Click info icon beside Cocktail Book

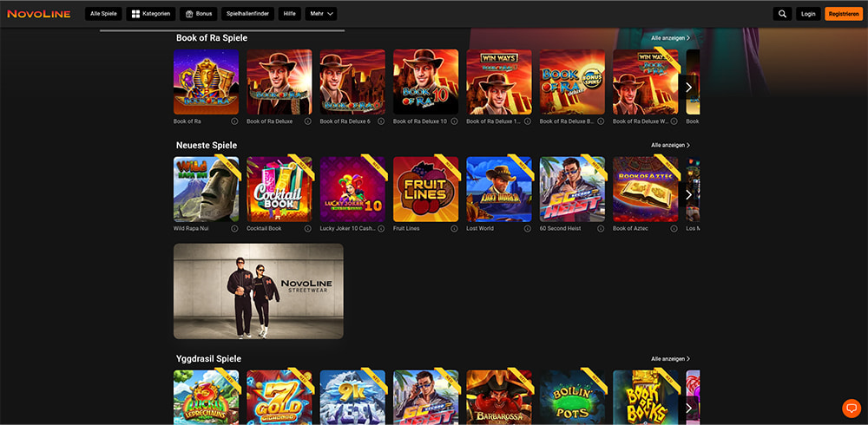tap(308, 229)
